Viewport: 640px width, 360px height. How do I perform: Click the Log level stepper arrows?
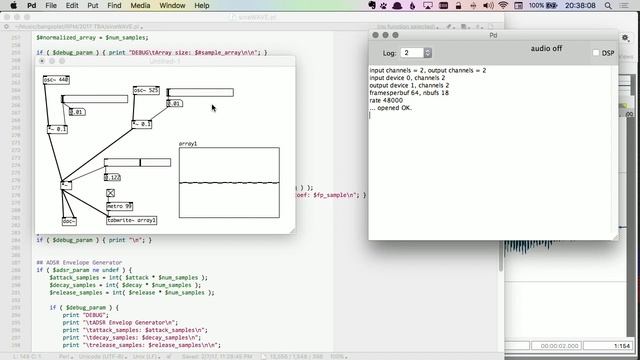[427, 53]
